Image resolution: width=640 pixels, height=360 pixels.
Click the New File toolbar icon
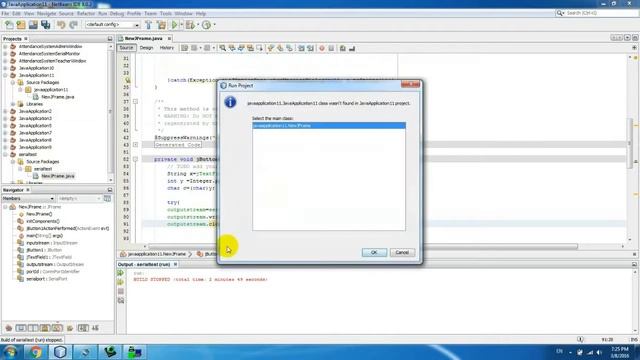pyautogui.click(x=9, y=25)
